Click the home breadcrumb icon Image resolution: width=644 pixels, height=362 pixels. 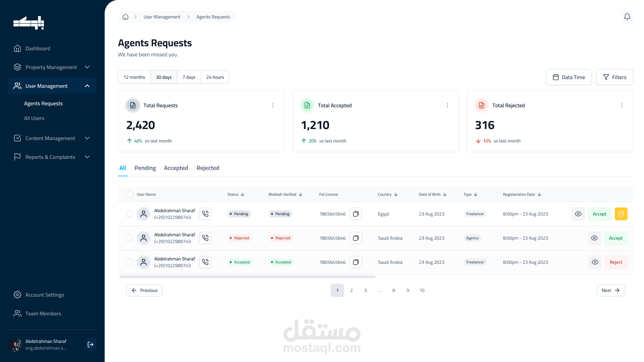click(125, 17)
